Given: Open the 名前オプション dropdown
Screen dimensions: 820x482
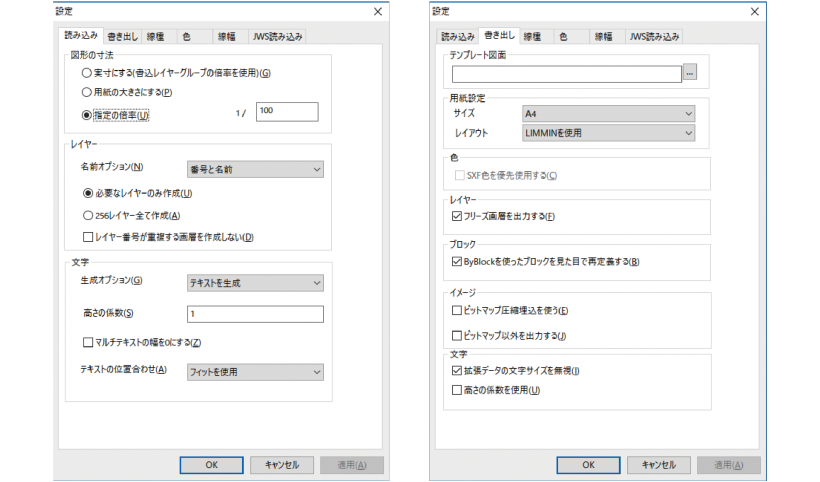Looking at the screenshot, I should pyautogui.click(x=255, y=169).
